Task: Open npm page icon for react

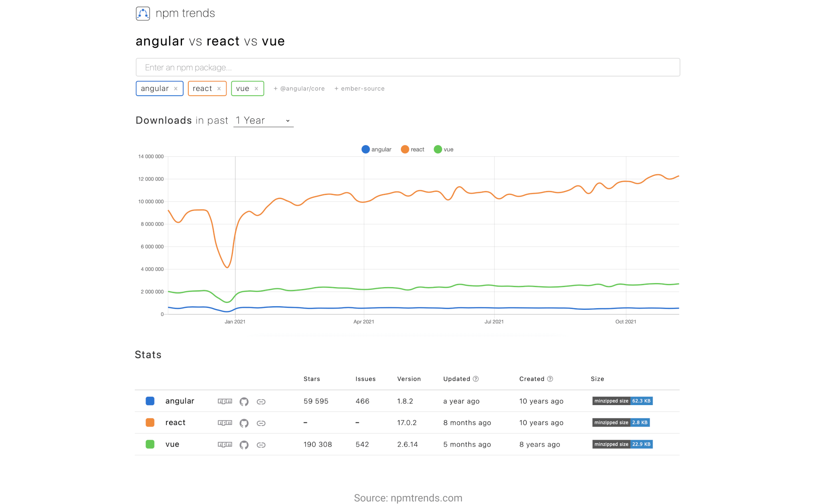Action: (225, 423)
